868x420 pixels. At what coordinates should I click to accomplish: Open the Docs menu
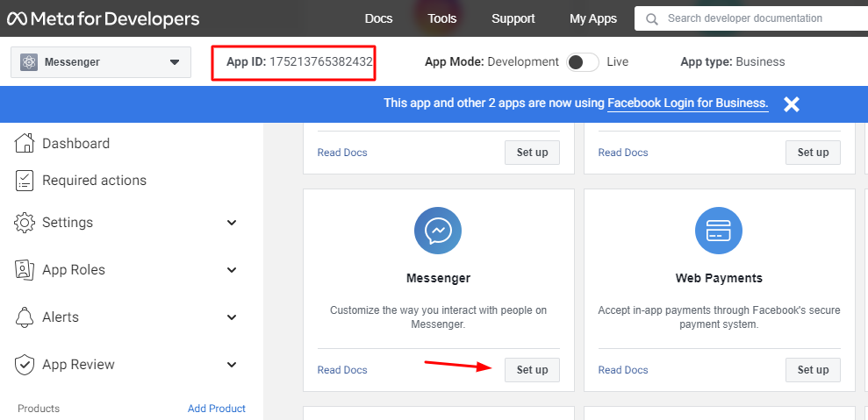(378, 18)
